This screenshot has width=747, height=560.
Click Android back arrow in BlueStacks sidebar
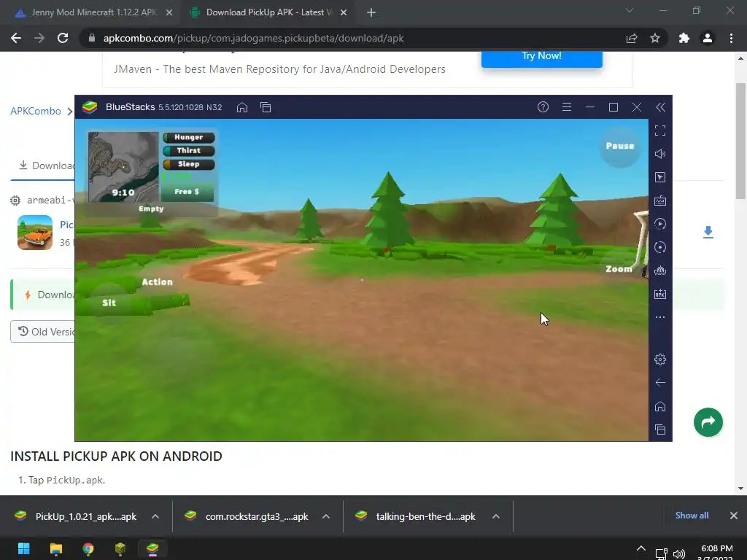(x=660, y=383)
